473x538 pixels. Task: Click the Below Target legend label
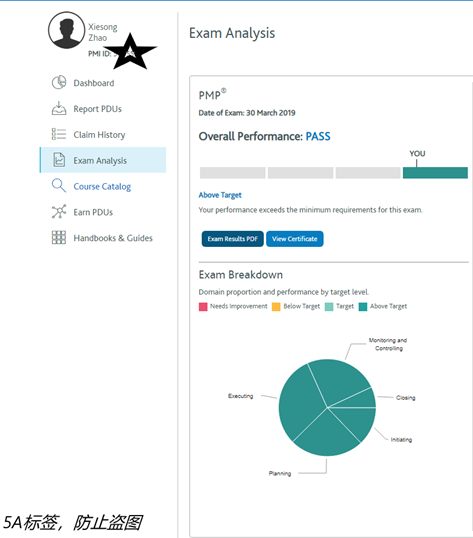coord(301,306)
